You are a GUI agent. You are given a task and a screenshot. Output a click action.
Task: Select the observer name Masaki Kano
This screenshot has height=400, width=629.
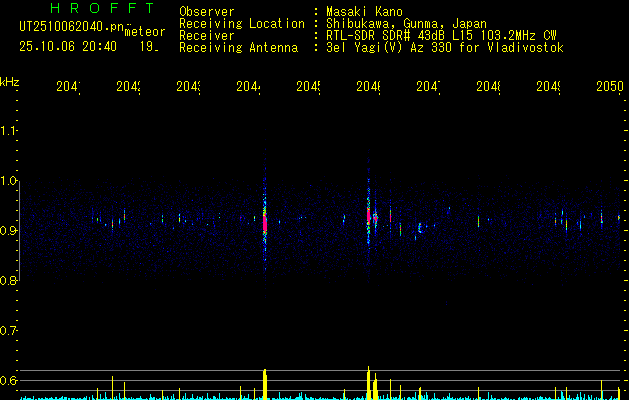(364, 12)
